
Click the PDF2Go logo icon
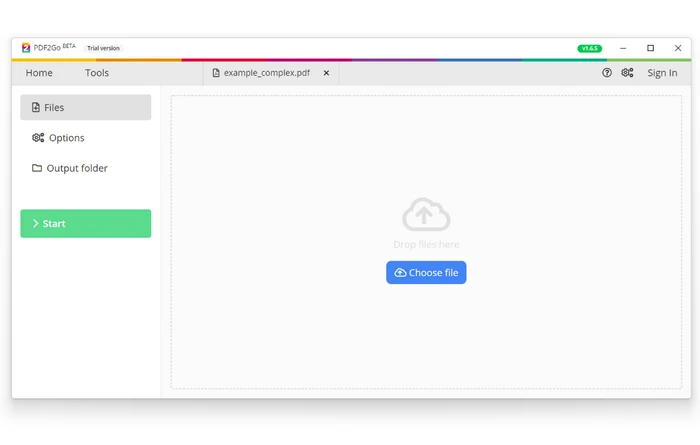click(x=26, y=47)
